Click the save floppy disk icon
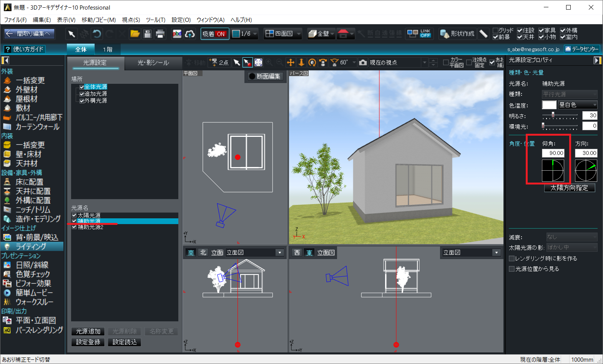 point(147,34)
